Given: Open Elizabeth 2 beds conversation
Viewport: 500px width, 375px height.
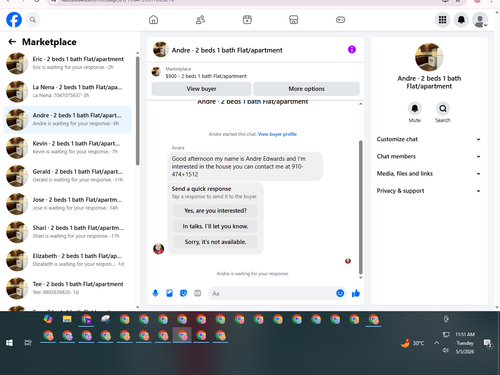Looking at the screenshot, I should click(x=67, y=260).
